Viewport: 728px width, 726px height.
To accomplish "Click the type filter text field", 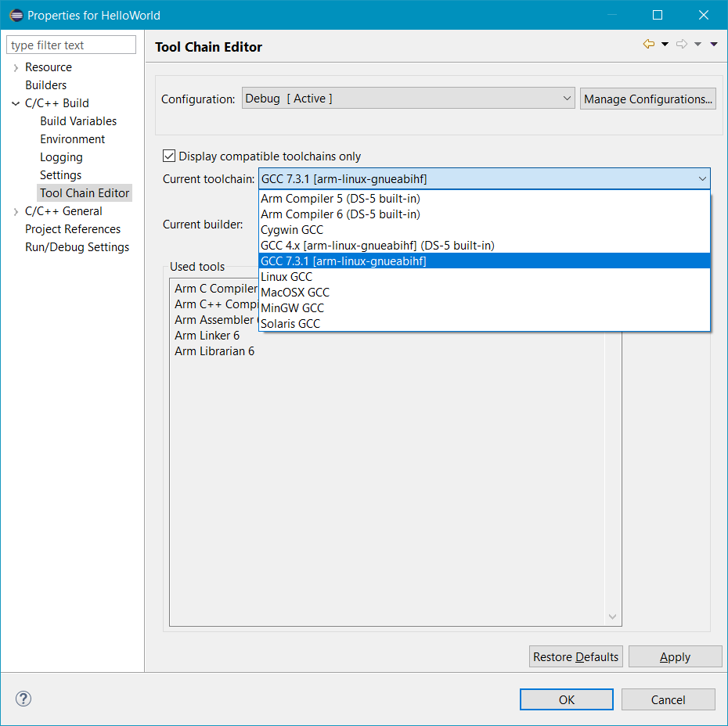I will (x=70, y=45).
